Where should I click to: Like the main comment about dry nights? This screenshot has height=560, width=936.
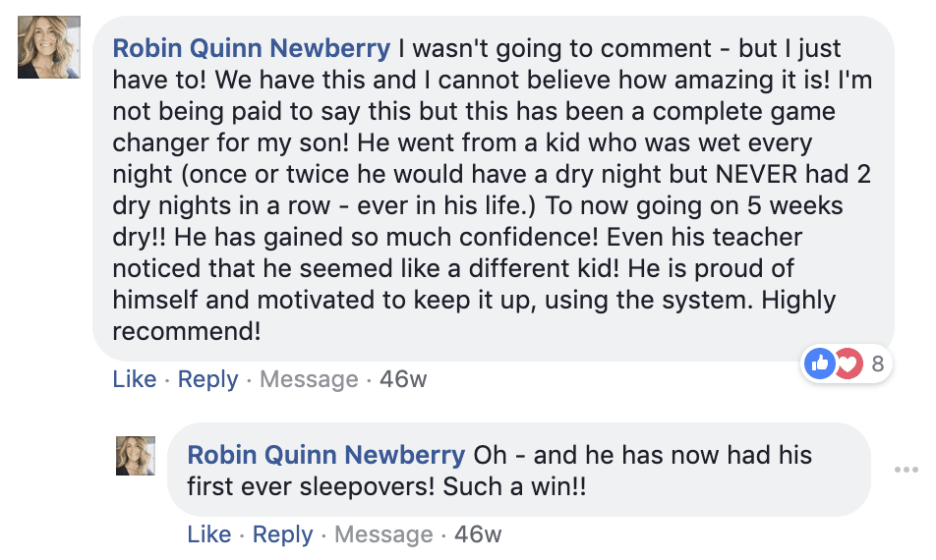click(x=135, y=379)
